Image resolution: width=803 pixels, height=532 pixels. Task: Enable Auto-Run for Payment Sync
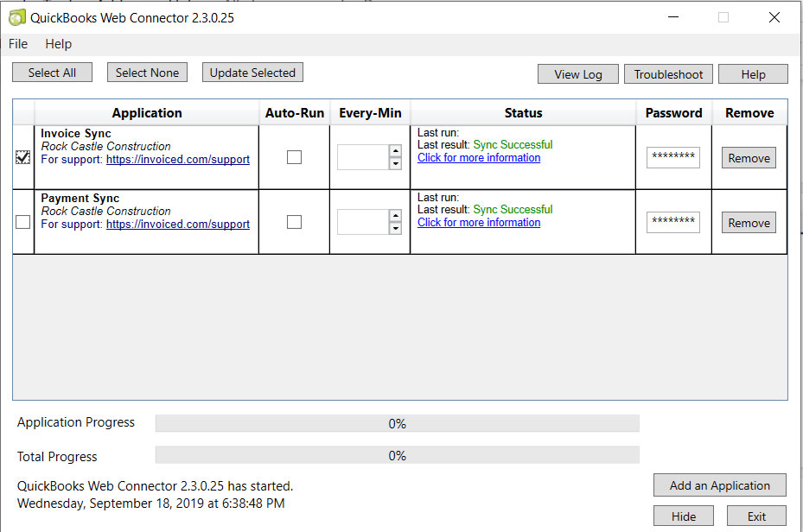[294, 222]
